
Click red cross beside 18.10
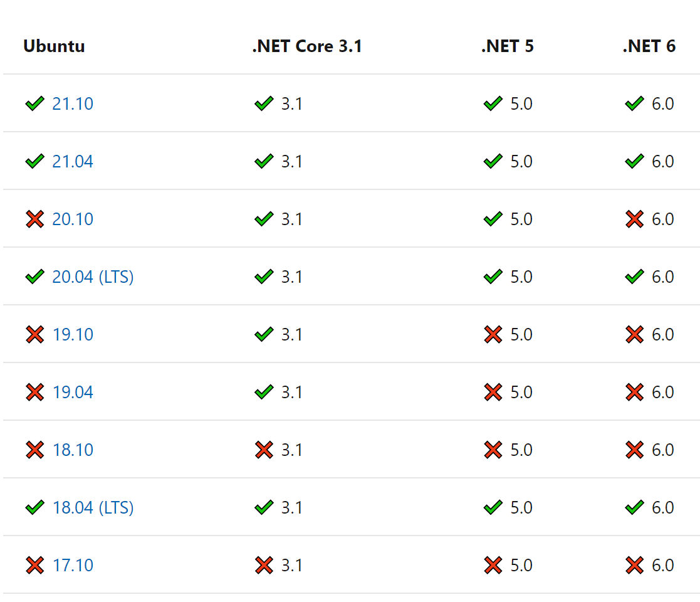pos(35,450)
